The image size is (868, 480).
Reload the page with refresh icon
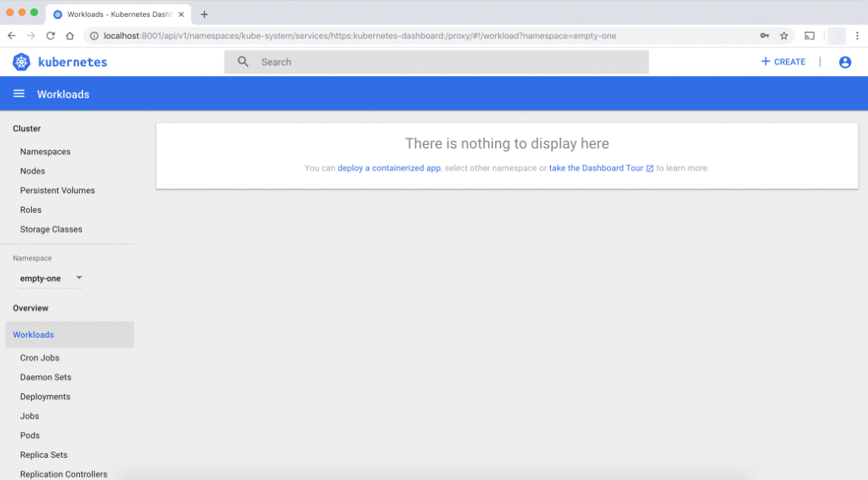click(50, 36)
